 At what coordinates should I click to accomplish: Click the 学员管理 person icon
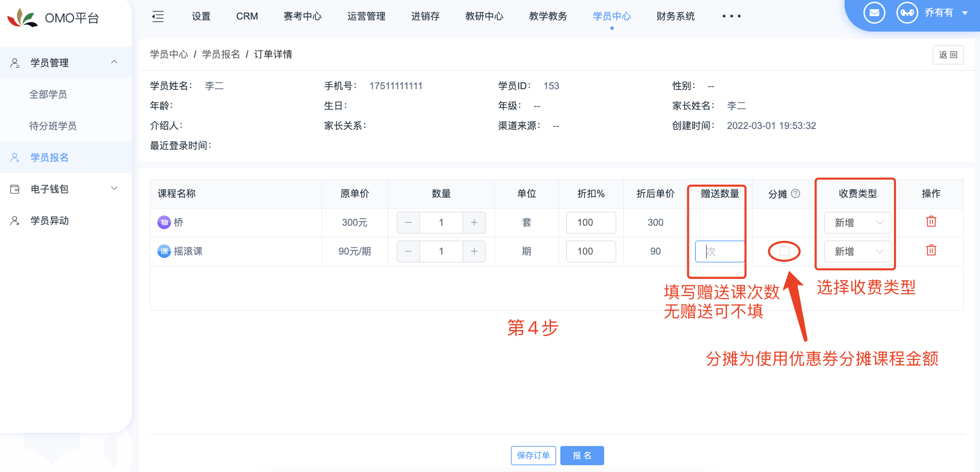pos(15,63)
